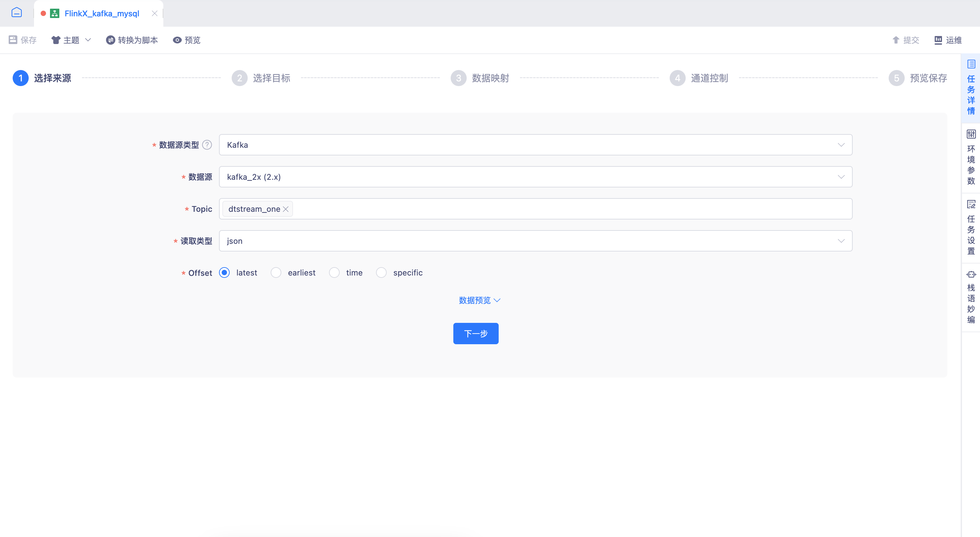
Task: Open the environment parameters sidebar icon
Action: [x=971, y=134]
